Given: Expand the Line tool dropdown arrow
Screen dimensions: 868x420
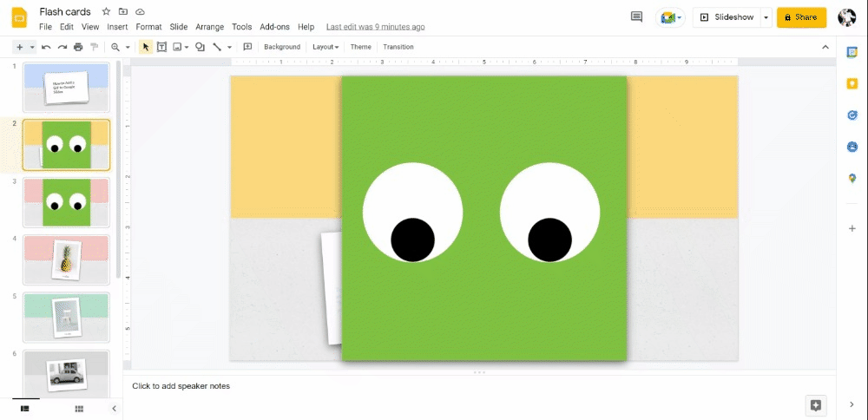Looking at the screenshot, I should click(229, 47).
